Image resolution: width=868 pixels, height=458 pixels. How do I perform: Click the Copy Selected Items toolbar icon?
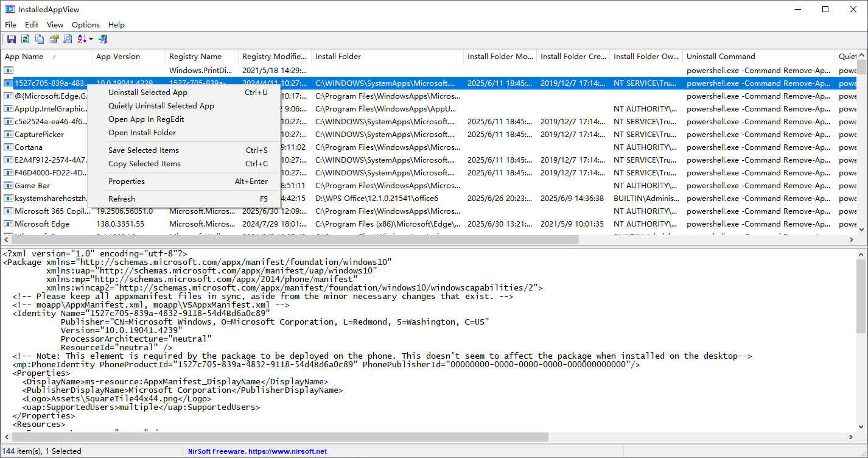click(40, 39)
